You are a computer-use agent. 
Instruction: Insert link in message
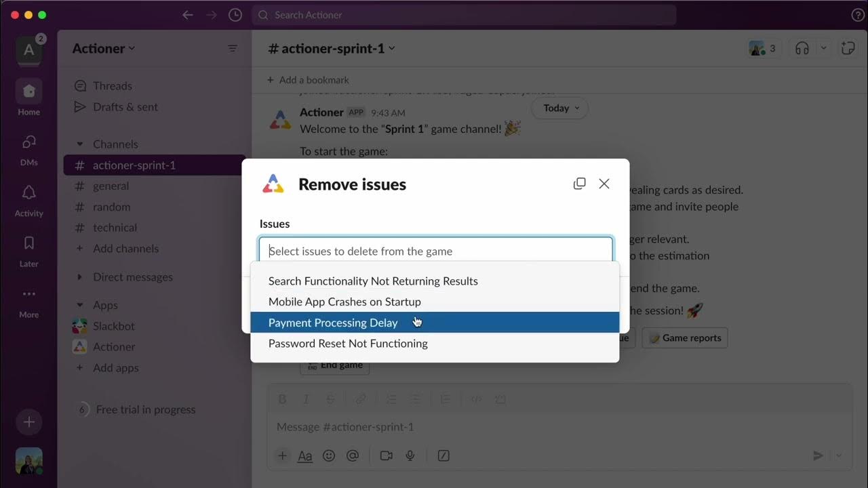361,399
